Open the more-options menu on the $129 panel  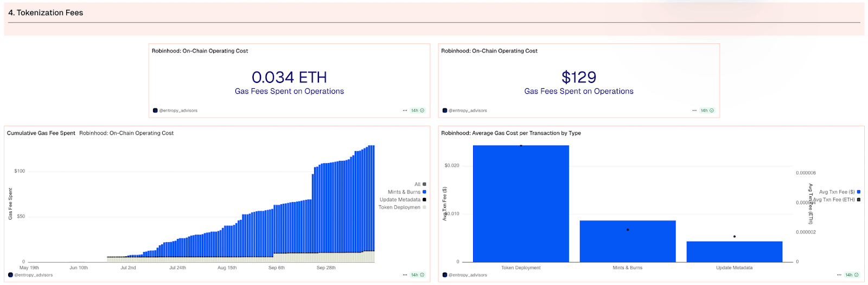694,111
